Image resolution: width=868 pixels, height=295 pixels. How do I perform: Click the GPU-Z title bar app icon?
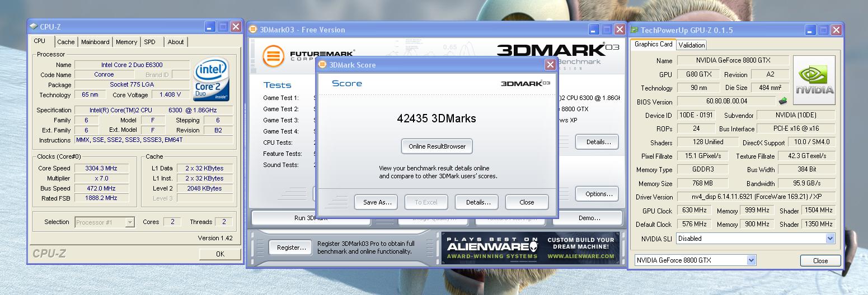coord(635,30)
